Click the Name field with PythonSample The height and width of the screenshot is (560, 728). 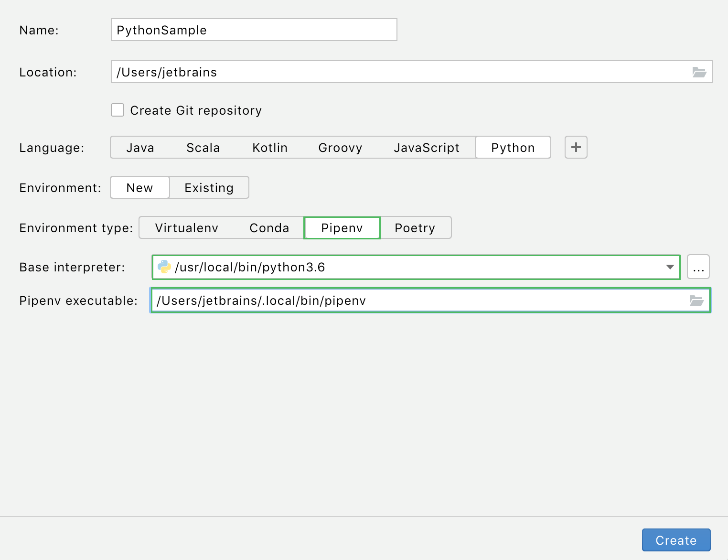click(254, 30)
